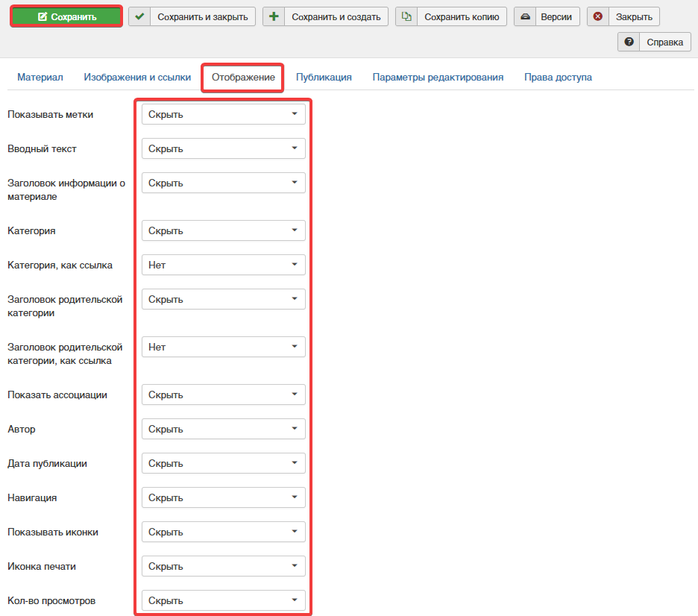The image size is (698, 616).
Task: Expand the Категория, как ссылка dropdown
Action: coord(224,265)
